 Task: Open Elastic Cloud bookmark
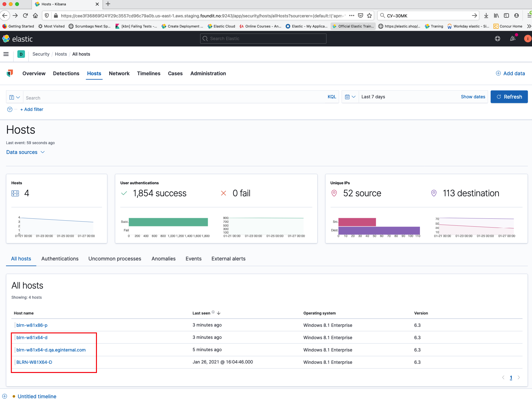point(221,26)
